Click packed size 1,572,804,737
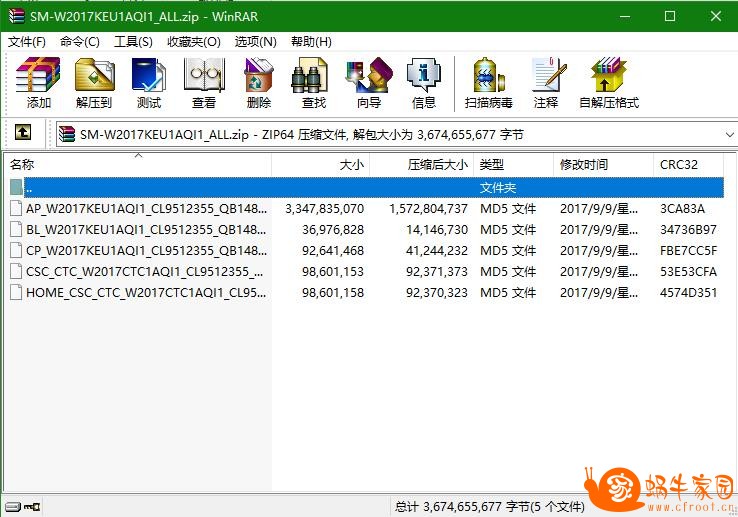The width and height of the screenshot is (738, 517). (428, 209)
